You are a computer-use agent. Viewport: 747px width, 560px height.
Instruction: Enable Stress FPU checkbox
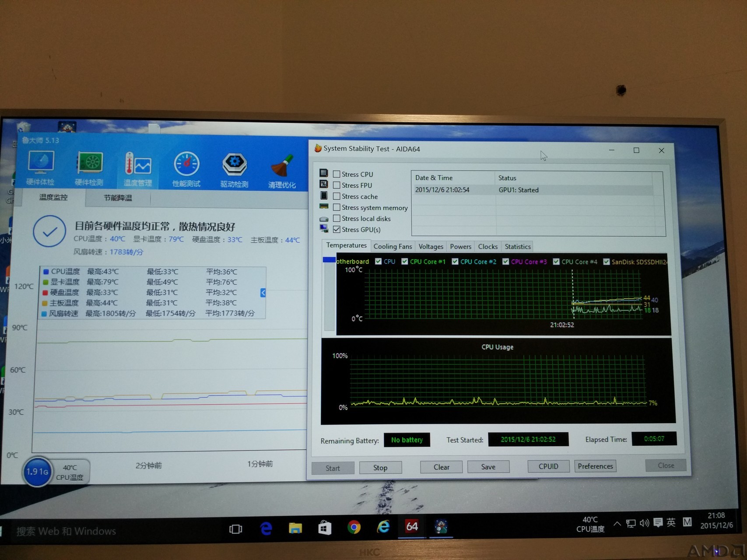pyautogui.click(x=337, y=185)
